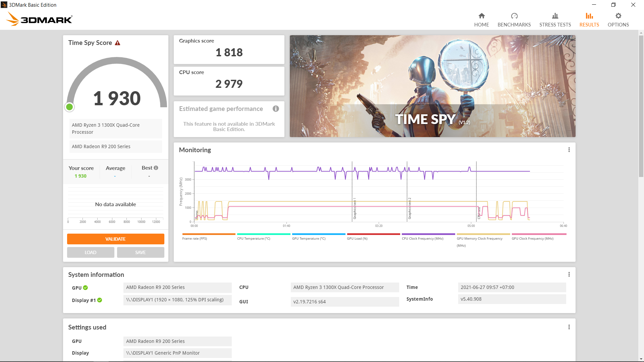Click the 3DMark logo
This screenshot has height=362, width=644.
pos(39,19)
